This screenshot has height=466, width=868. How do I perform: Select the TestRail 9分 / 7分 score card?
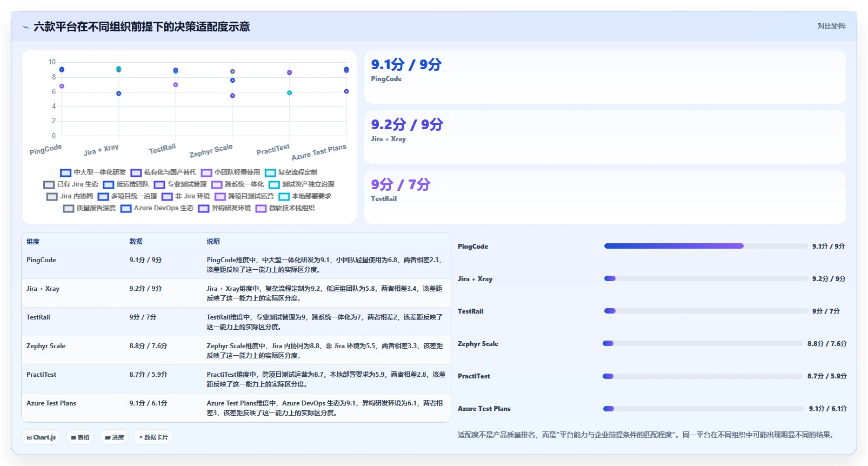click(x=605, y=197)
